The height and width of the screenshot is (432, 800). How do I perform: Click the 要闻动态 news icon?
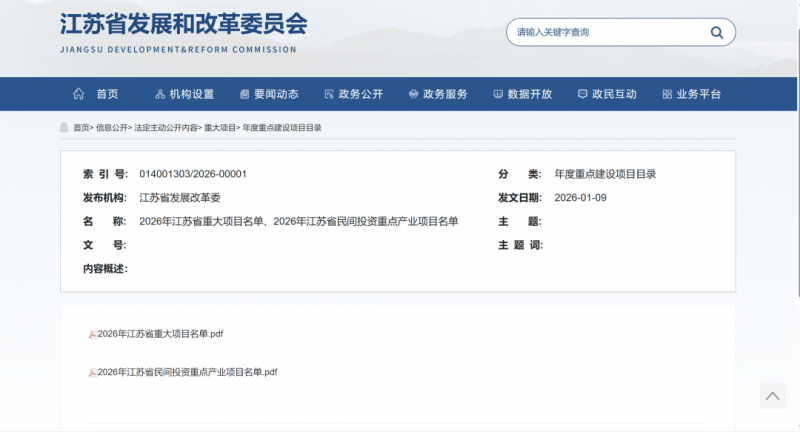(244, 94)
